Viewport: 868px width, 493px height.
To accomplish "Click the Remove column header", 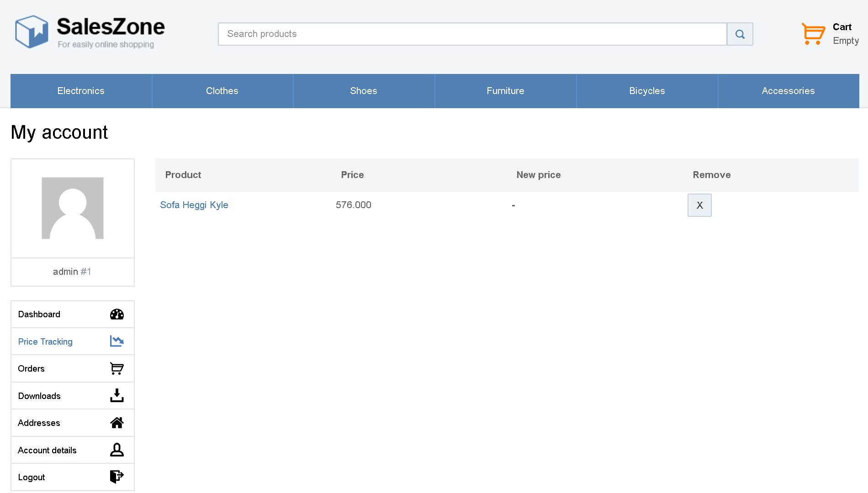I will (712, 175).
